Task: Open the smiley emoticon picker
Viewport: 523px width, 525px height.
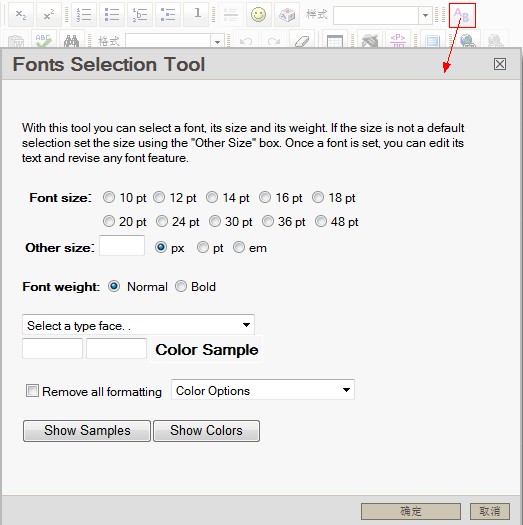Action: tap(258, 15)
